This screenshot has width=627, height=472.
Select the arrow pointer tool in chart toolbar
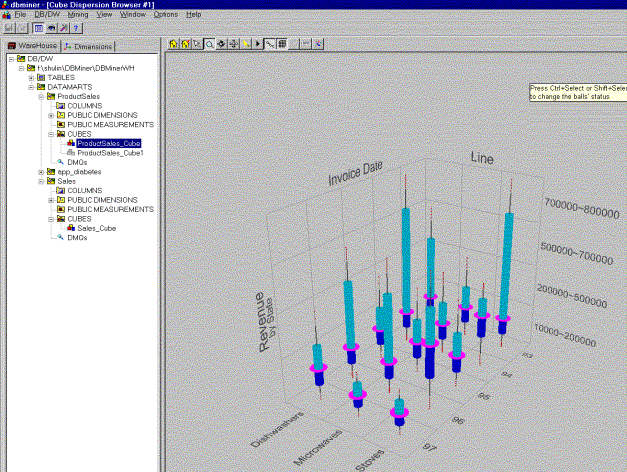[x=197, y=44]
